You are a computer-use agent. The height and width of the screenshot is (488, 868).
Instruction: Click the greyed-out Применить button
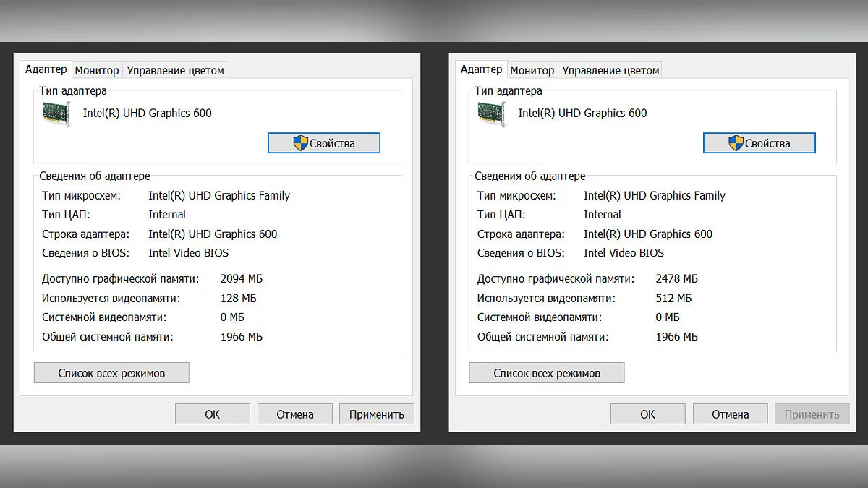pyautogui.click(x=812, y=414)
